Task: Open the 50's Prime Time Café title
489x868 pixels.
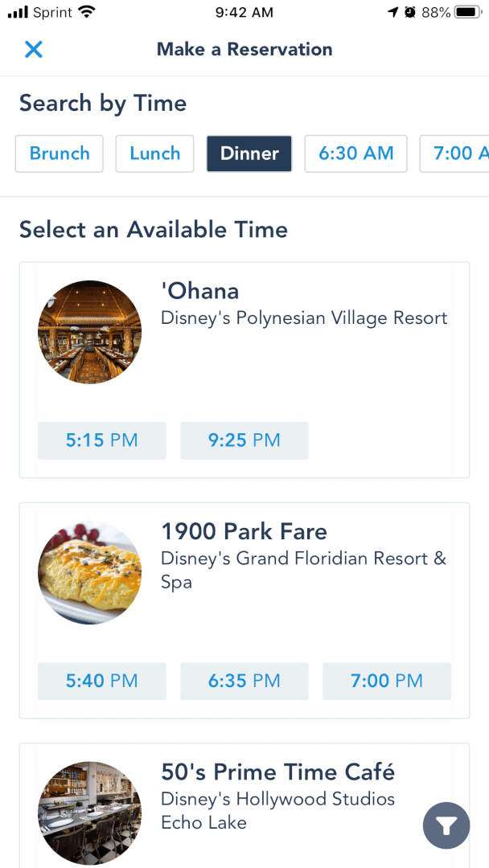Action: (x=278, y=773)
